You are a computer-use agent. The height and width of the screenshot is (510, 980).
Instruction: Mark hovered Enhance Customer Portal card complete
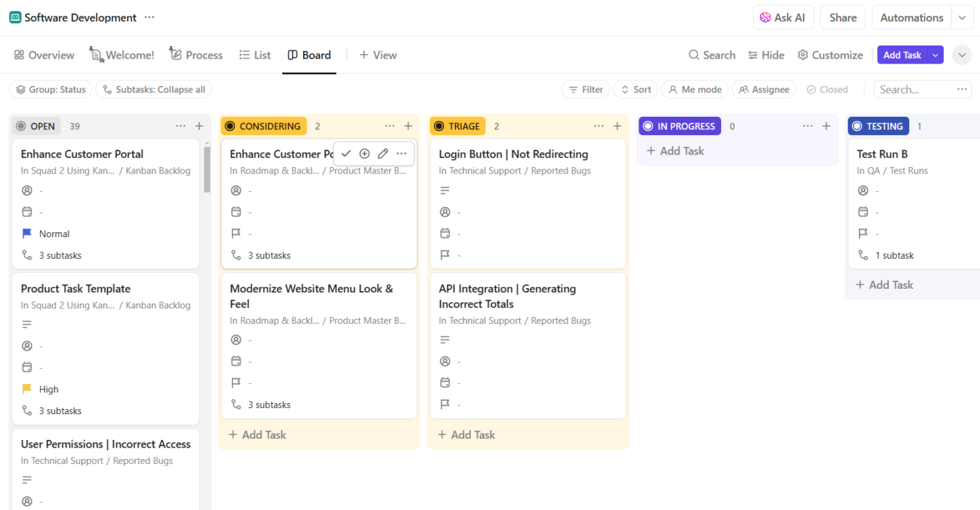click(x=346, y=154)
